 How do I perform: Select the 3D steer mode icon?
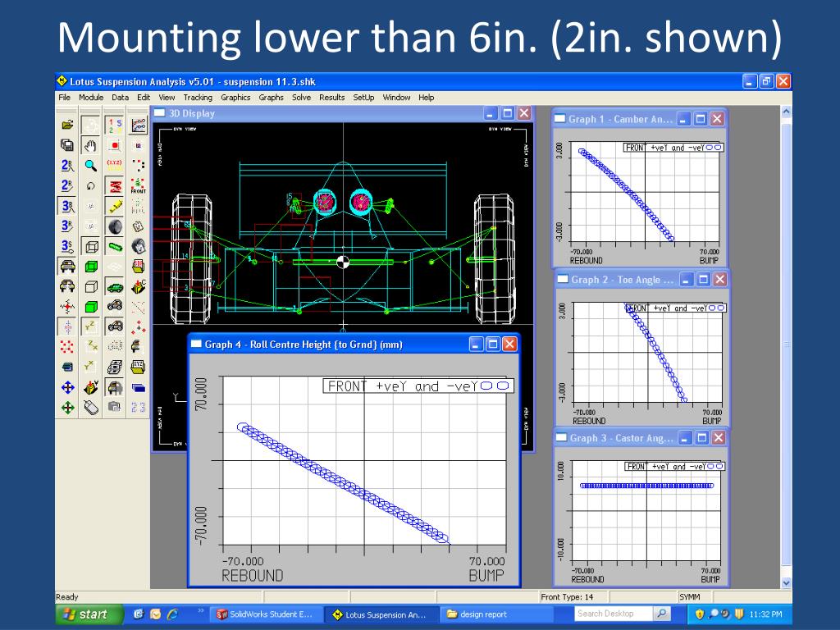click(67, 246)
